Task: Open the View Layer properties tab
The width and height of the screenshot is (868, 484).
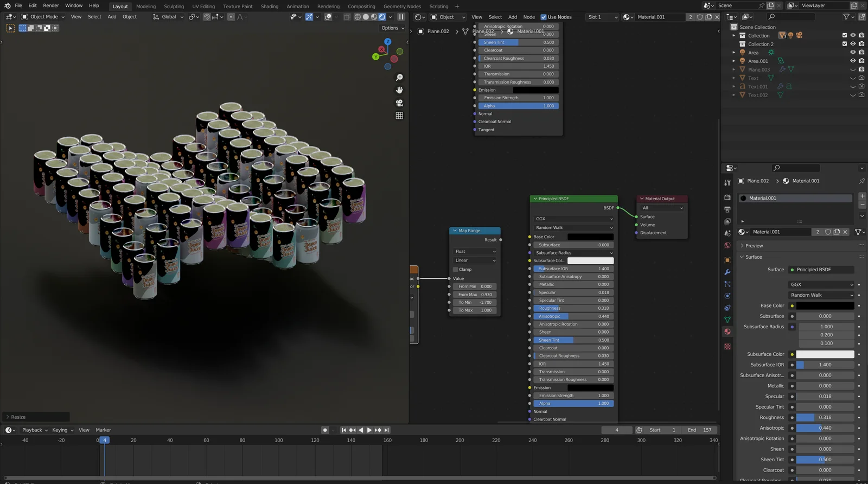Action: pos(727,221)
